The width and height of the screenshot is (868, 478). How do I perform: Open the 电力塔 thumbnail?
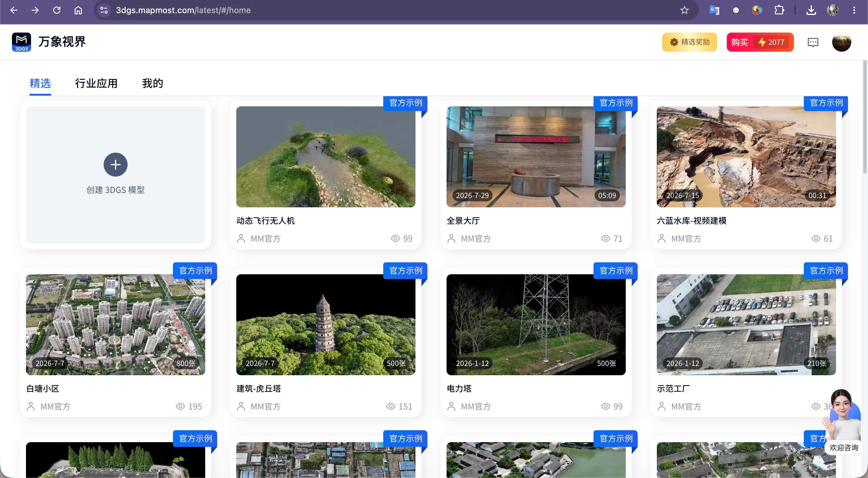pos(536,325)
